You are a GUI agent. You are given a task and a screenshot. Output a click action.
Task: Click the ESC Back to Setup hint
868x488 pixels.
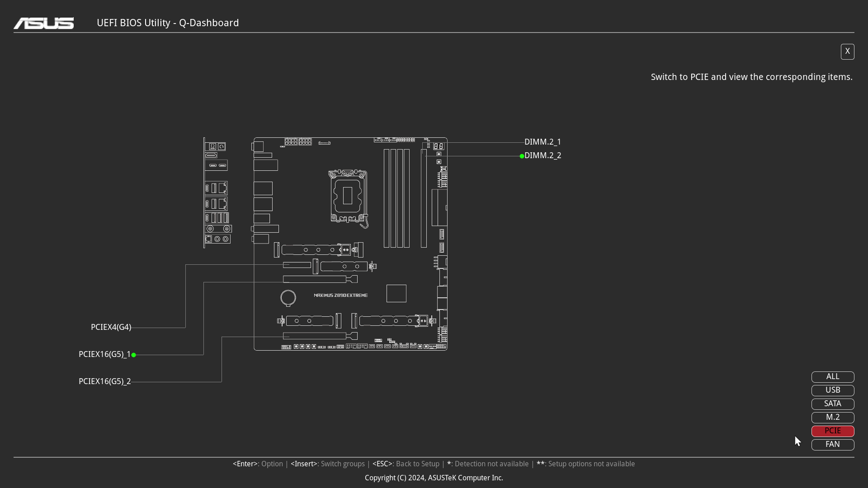tap(406, 464)
